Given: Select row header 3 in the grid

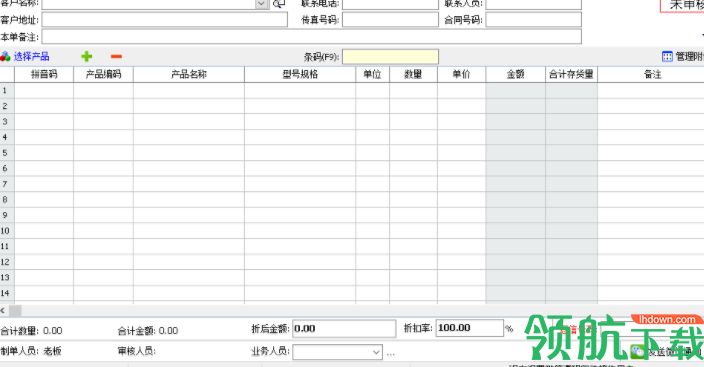Looking at the screenshot, I should (x=7, y=122).
